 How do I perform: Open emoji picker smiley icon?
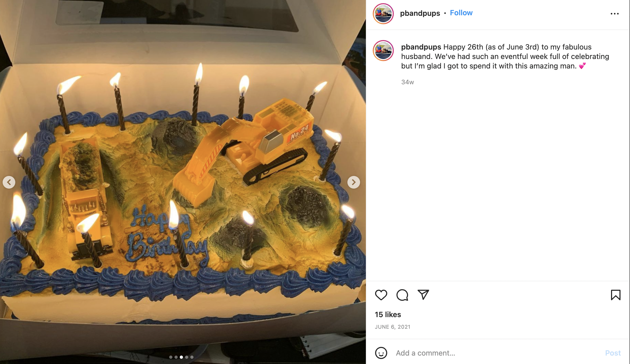click(381, 353)
